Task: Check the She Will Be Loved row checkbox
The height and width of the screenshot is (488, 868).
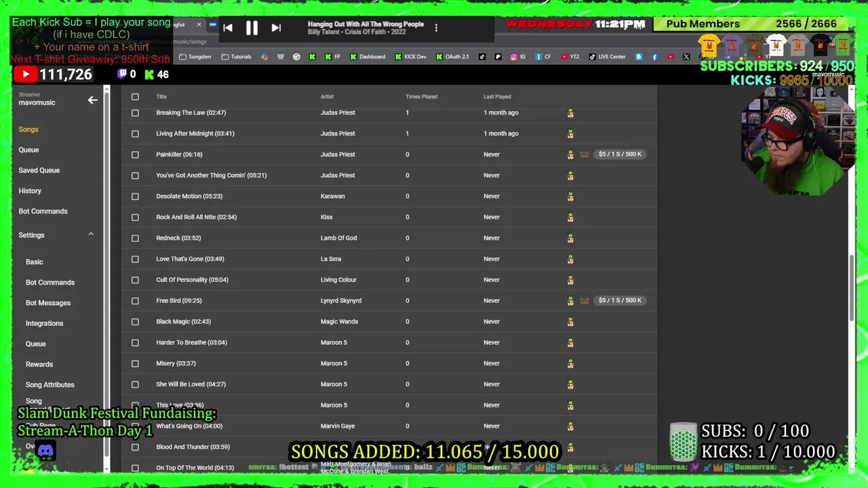Action: coord(135,384)
